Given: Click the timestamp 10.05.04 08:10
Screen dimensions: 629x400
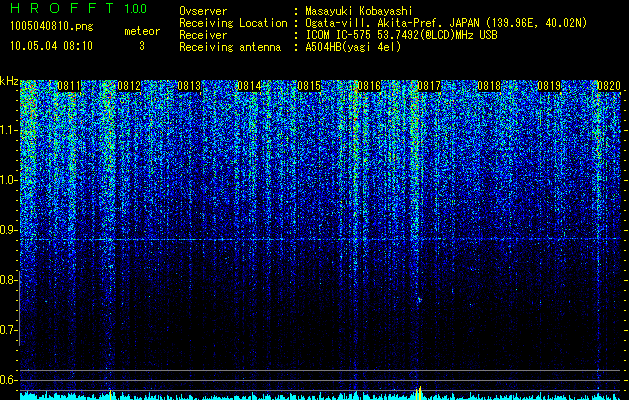Looking at the screenshot, I should [x=51, y=46].
